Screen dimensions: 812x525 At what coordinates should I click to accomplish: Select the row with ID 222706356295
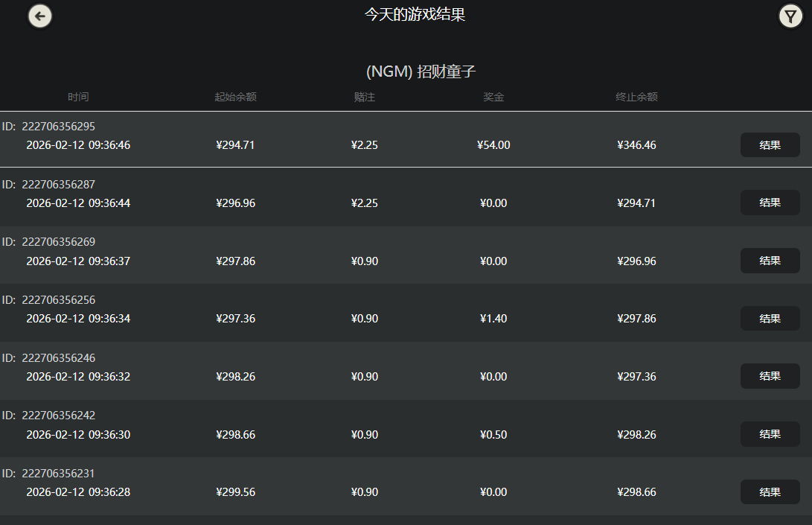(x=58, y=126)
